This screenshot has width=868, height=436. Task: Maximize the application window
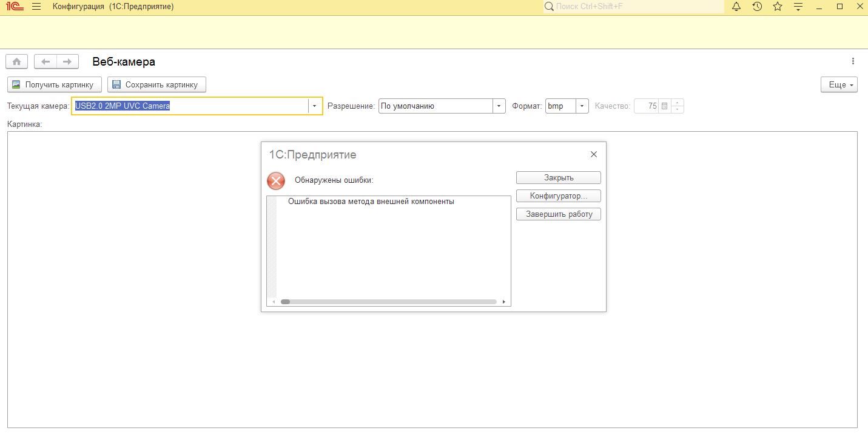(840, 7)
